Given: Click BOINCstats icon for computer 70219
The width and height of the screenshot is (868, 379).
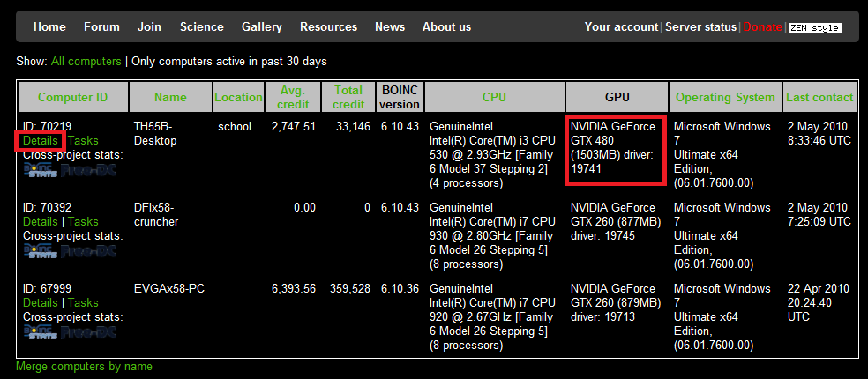Looking at the screenshot, I should (x=41, y=169).
